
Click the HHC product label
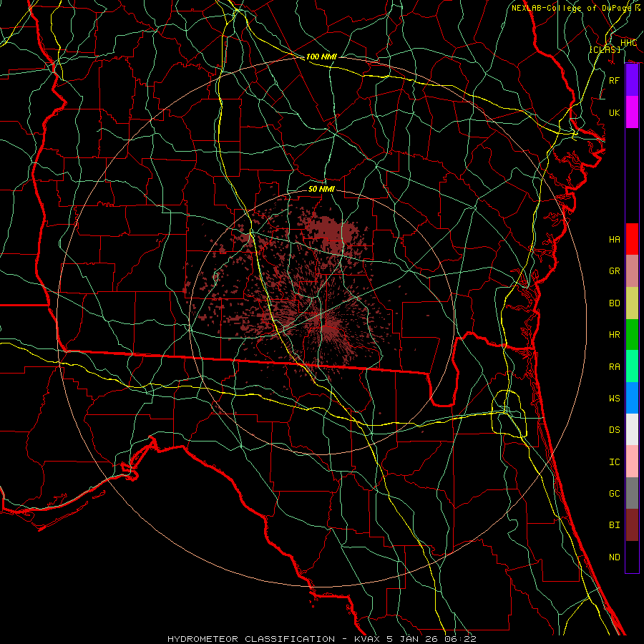pos(628,43)
